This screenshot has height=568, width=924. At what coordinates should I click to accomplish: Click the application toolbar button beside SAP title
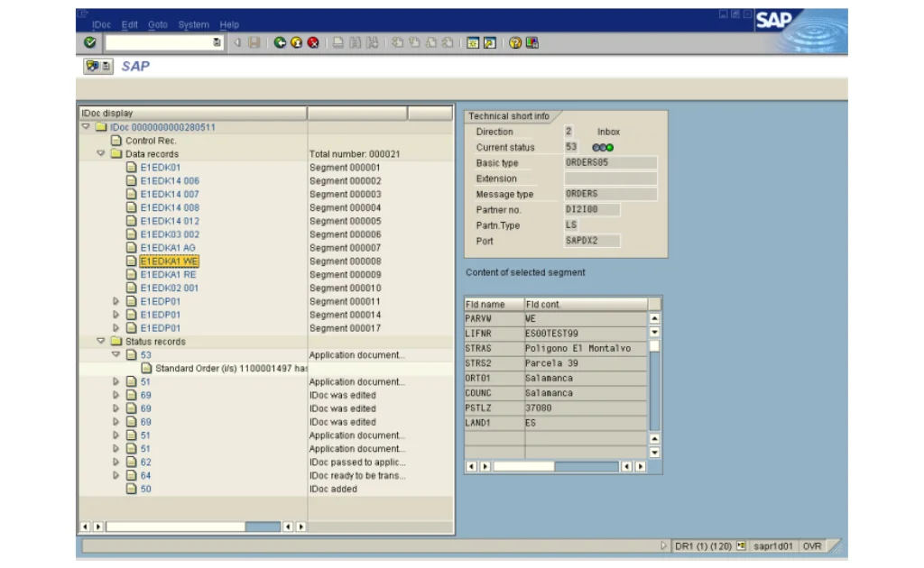[97, 66]
